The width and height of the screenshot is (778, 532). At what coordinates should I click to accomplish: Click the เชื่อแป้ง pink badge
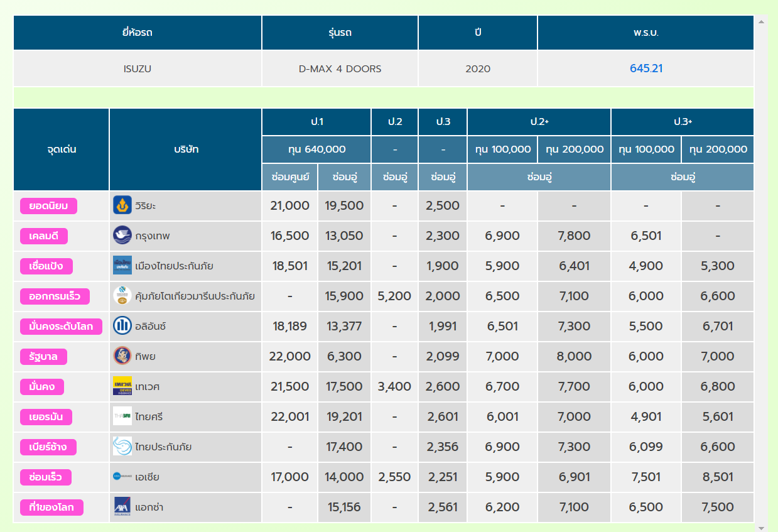pyautogui.click(x=46, y=266)
